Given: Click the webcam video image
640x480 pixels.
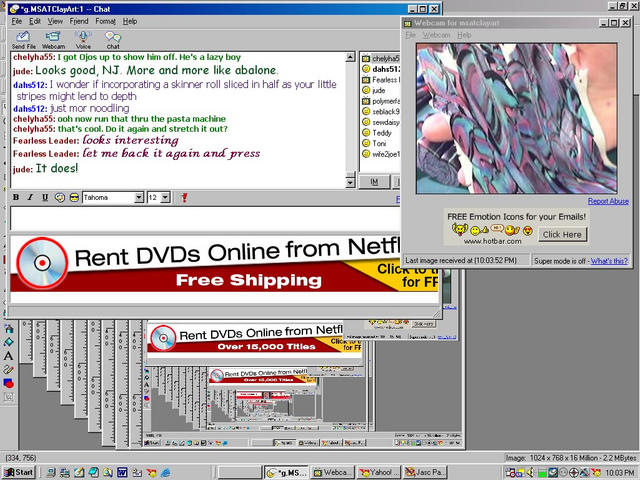Looking at the screenshot, I should point(516,118).
